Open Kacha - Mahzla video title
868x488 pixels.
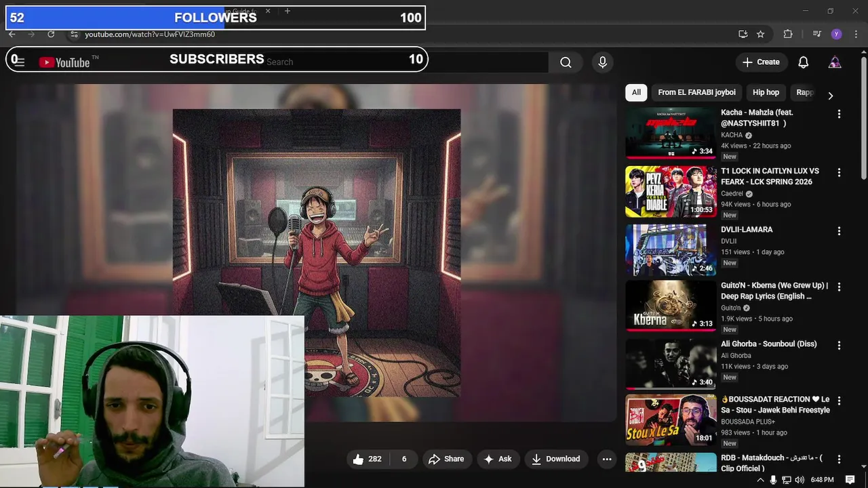(757, 118)
